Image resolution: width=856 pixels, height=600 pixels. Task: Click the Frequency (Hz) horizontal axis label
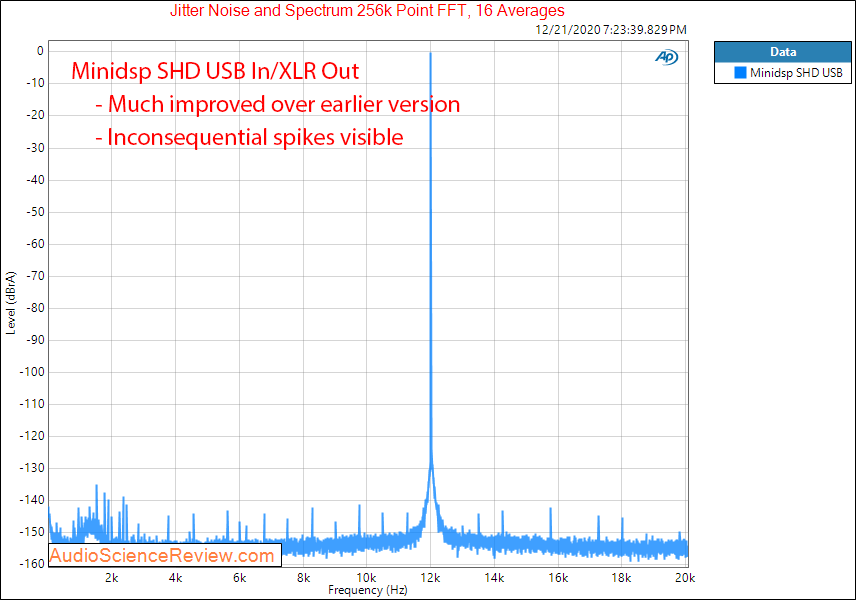pyautogui.click(x=367, y=590)
